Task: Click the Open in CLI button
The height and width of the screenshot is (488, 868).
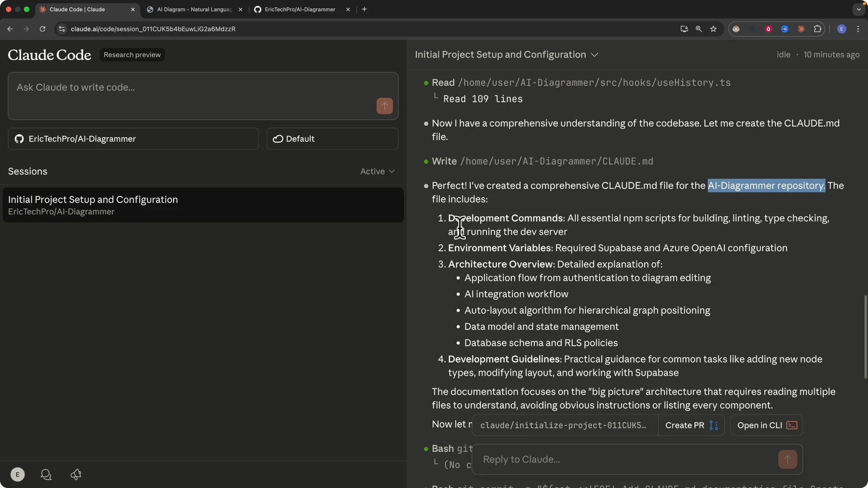Action: point(767,425)
